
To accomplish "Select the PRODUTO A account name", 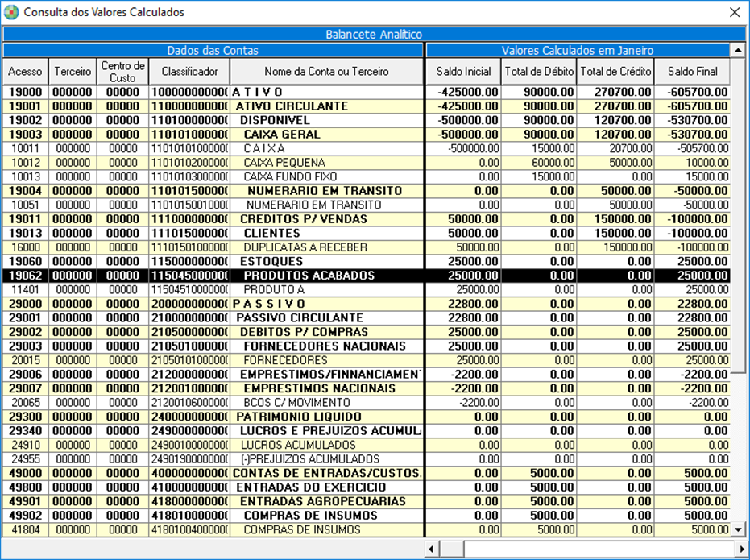I will (274, 290).
